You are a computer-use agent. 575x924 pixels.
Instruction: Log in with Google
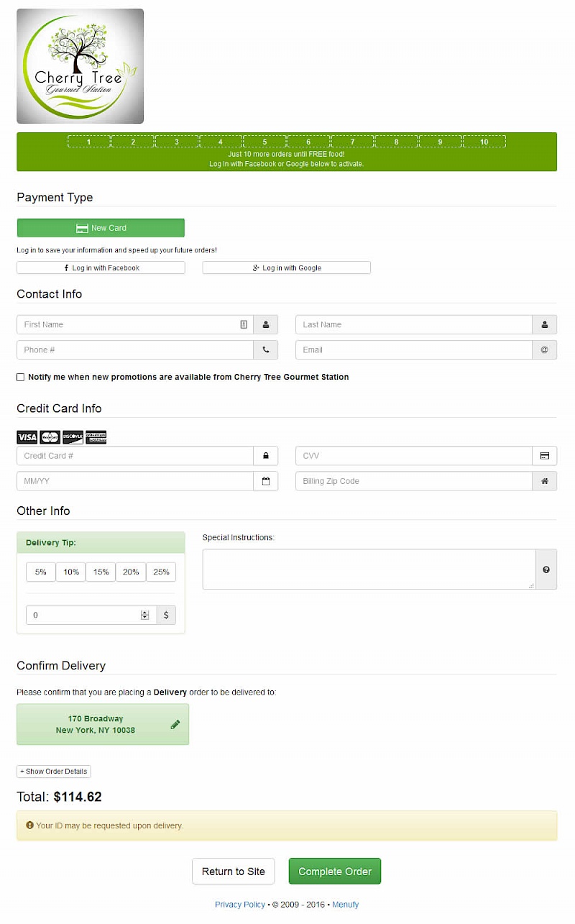point(286,267)
